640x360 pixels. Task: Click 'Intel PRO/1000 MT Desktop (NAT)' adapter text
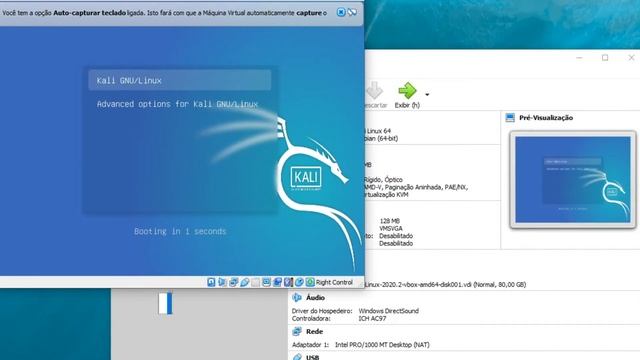[382, 345]
